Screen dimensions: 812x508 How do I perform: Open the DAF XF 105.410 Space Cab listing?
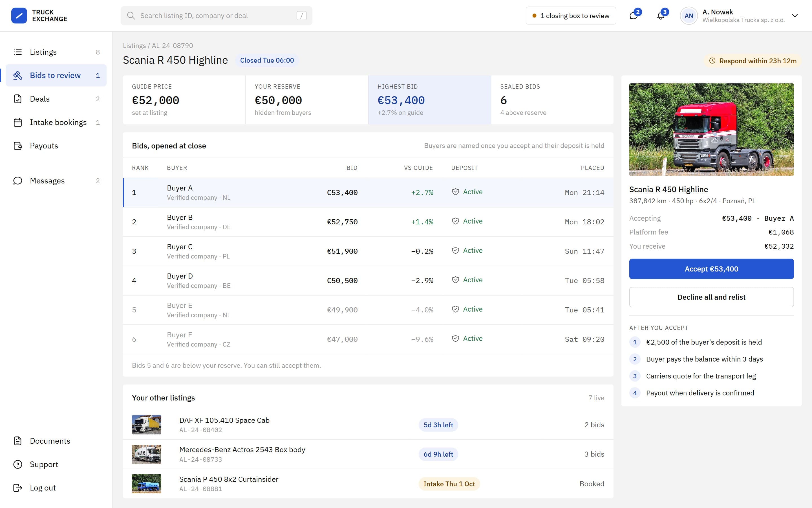tap(368, 425)
